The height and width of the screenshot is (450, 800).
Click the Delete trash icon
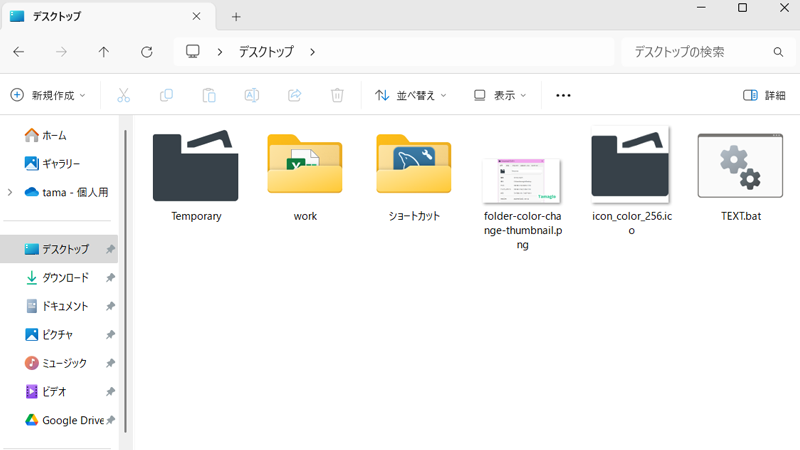pos(337,95)
